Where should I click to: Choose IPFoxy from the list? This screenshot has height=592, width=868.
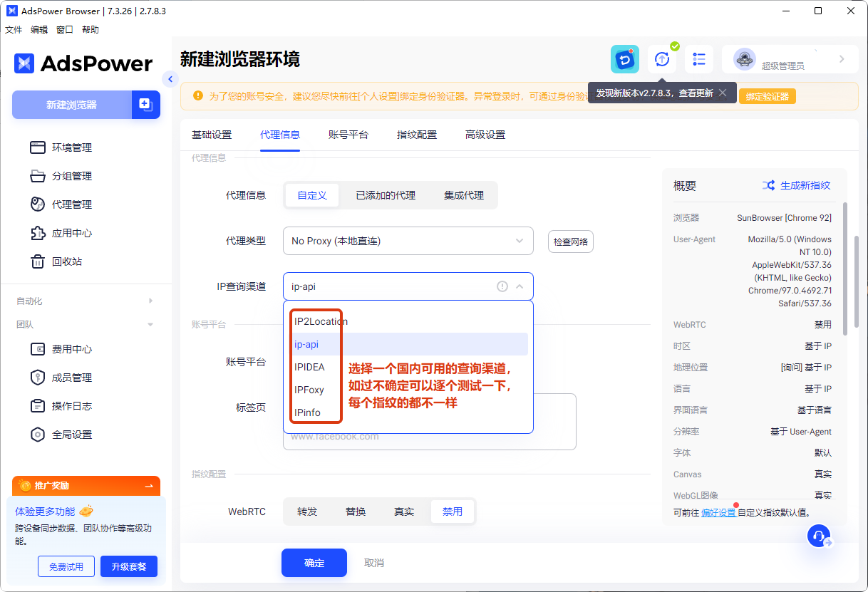tap(408, 390)
